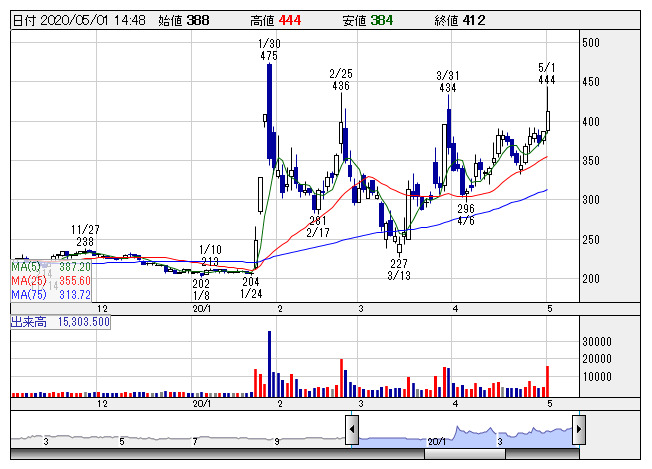Screen dimensions: 652x469
Task: Click the 10000 volume axis label
Action: coord(597,377)
